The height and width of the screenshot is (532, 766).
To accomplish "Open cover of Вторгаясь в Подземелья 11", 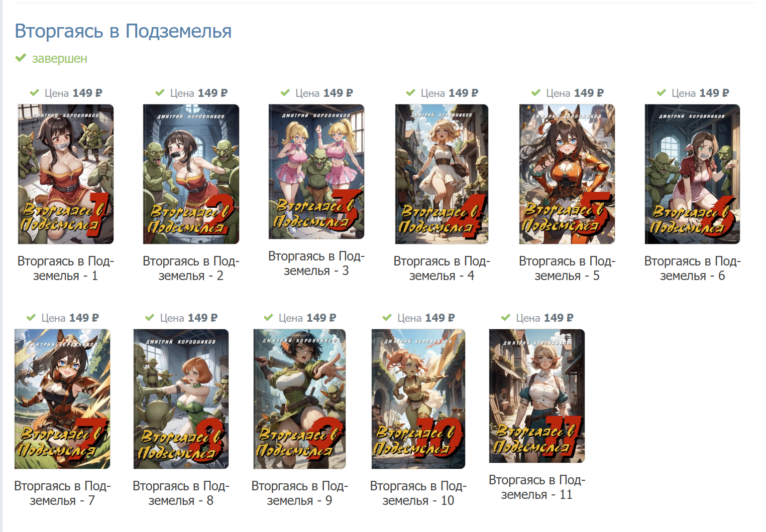I will (x=537, y=396).
